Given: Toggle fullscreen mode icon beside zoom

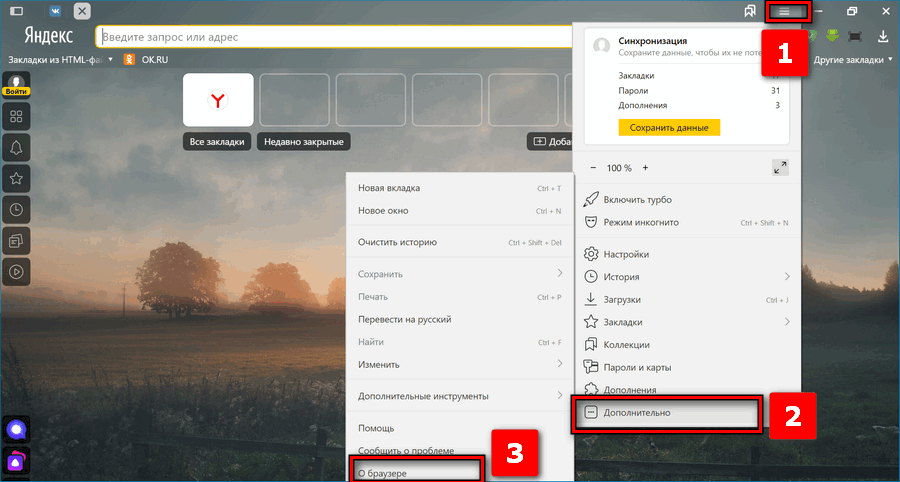Looking at the screenshot, I should point(780,168).
